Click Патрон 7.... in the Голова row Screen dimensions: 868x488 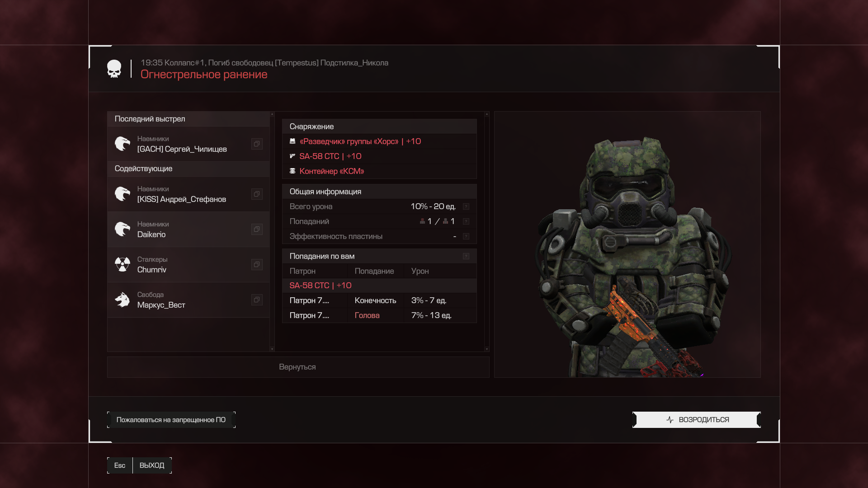(310, 315)
